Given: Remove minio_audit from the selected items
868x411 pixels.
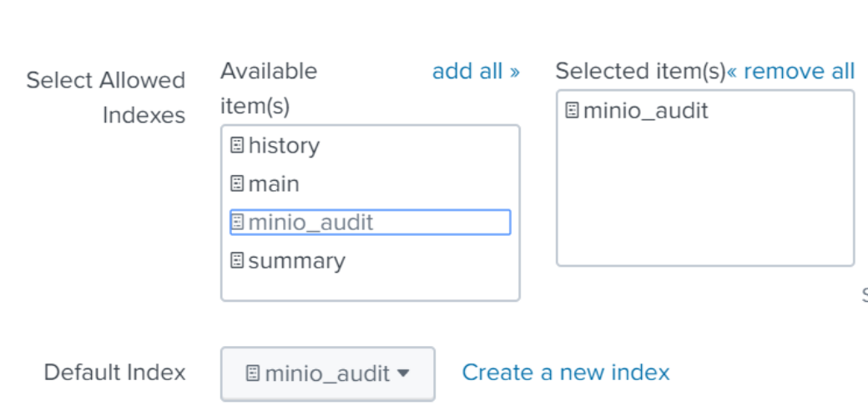Looking at the screenshot, I should [645, 110].
